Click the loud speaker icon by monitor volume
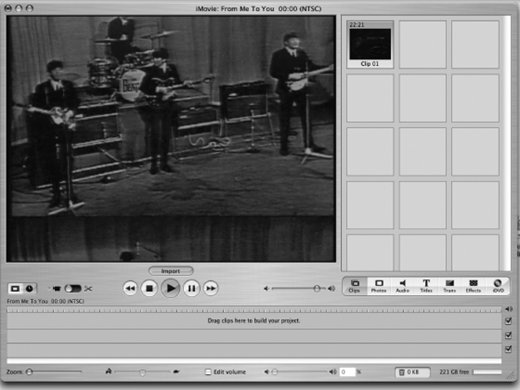Viewport: 520px width, 390px height. 331,288
